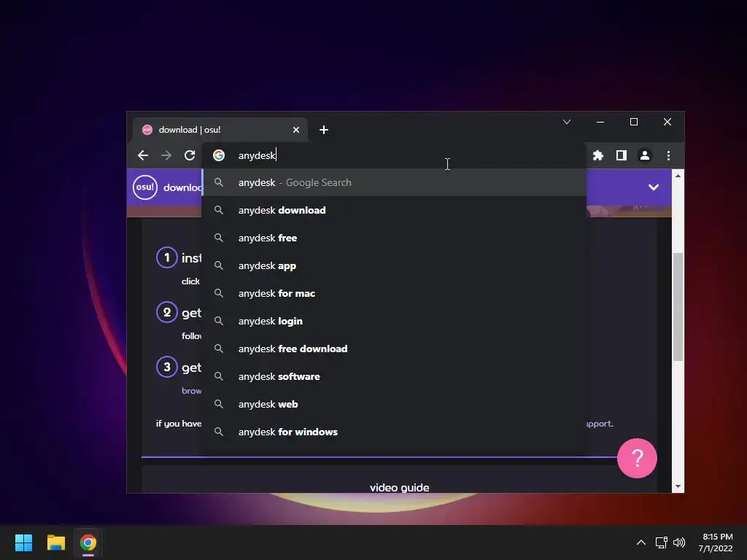Open the clock showing 8:15 PM
This screenshot has height=560, width=747.
pos(716,542)
